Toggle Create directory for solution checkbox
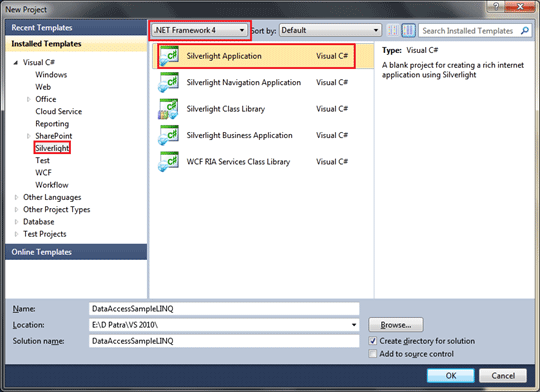The width and height of the screenshot is (540, 392). pyautogui.click(x=373, y=341)
